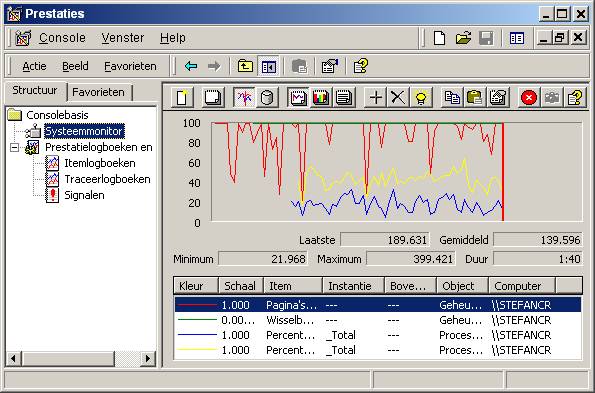The image size is (595, 393).
Task: Click the Help icon in Actie toolbar
Action: pos(360,66)
